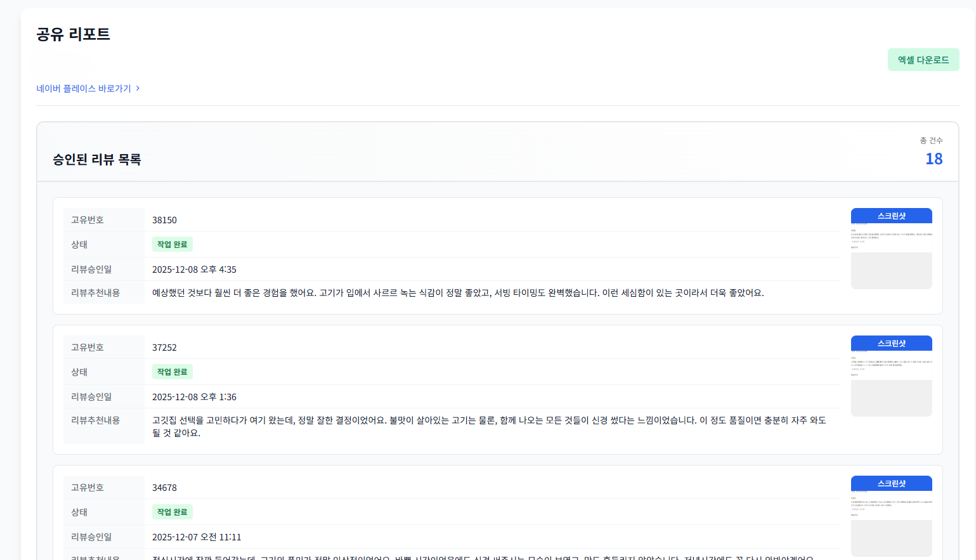Click the approval date 2025-12-08 오후 4:35
This screenshot has height=560, width=976.
coord(194,270)
